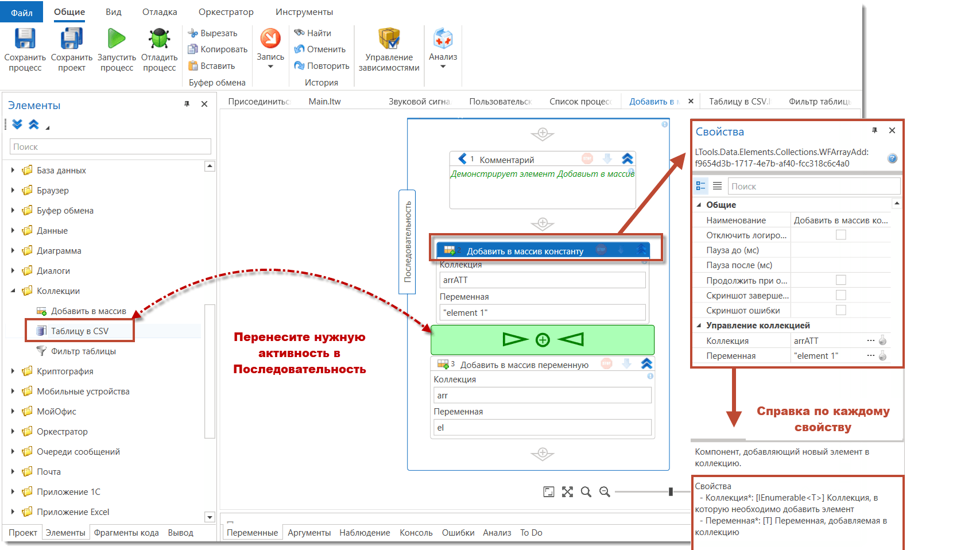Open the Оркестратор ribbon tab
The width and height of the screenshot is (980, 550).
click(x=226, y=12)
